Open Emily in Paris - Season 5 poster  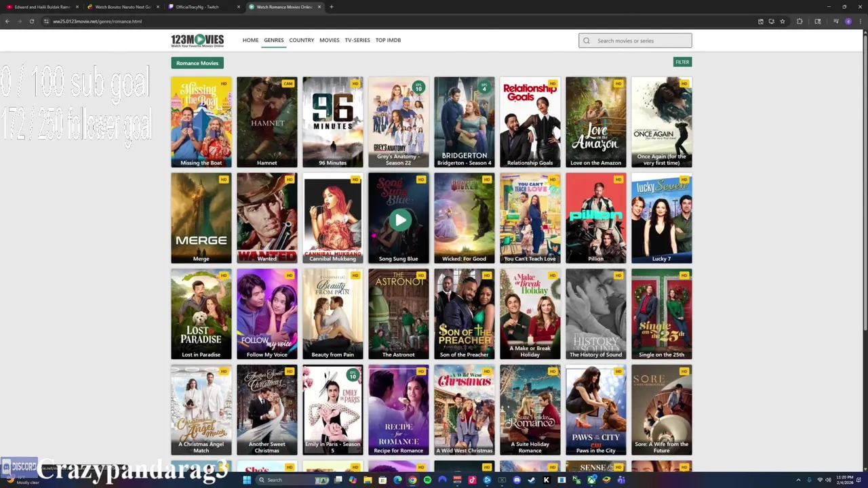pyautogui.click(x=333, y=410)
